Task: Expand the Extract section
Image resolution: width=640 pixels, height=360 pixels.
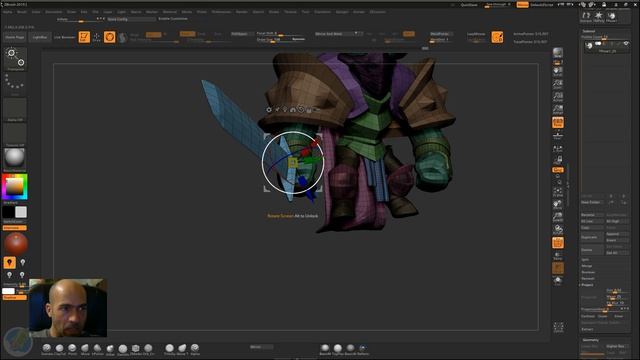Action: [588, 329]
